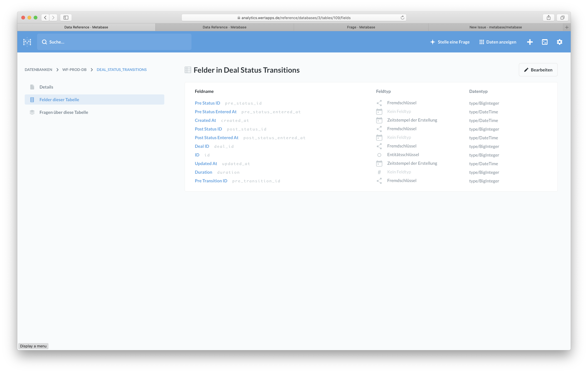Show all tabs overview icon
This screenshot has width=588, height=373.
pyautogui.click(x=562, y=18)
